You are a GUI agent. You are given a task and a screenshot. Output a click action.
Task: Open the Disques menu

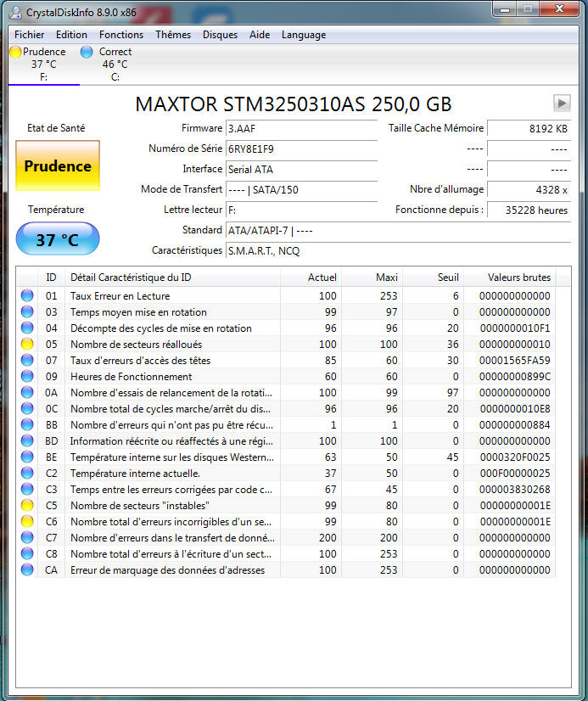click(220, 35)
